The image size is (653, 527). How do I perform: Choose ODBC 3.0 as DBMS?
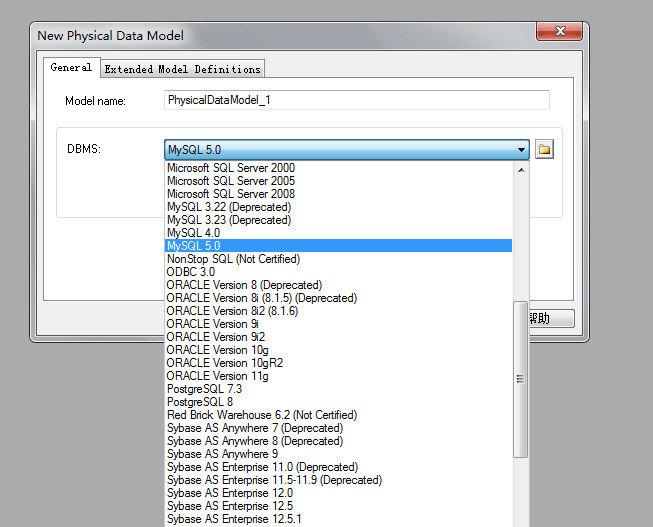(x=338, y=272)
